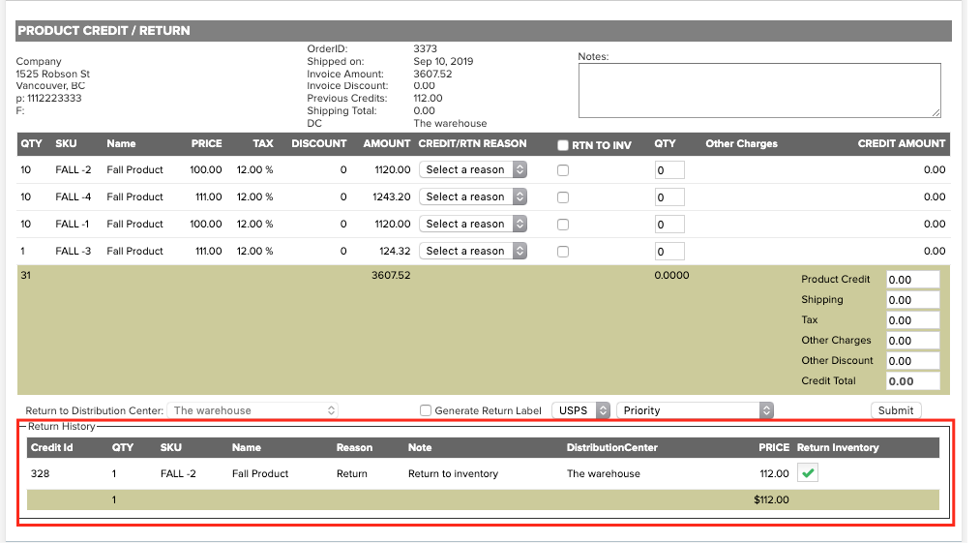980x543 pixels.
Task: Click the CREDIT AMOUNT column header
Action: click(x=902, y=143)
